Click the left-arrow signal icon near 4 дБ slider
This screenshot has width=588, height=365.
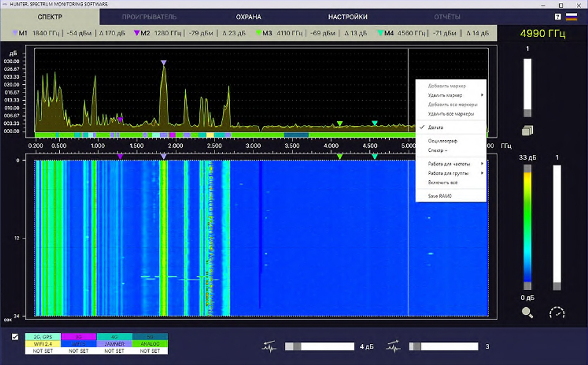pos(269,347)
